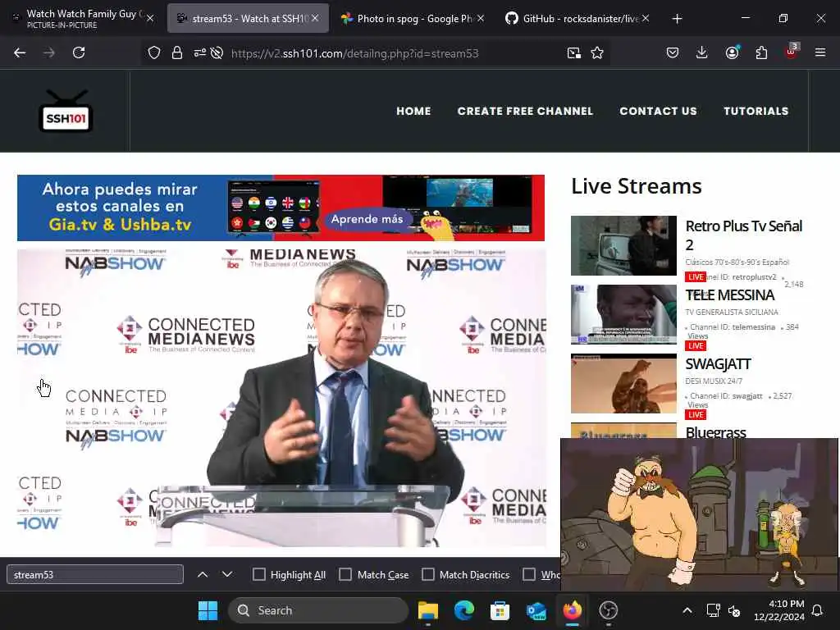Enable the Match Case checkbox
Image resolution: width=840 pixels, height=630 pixels.
click(345, 574)
